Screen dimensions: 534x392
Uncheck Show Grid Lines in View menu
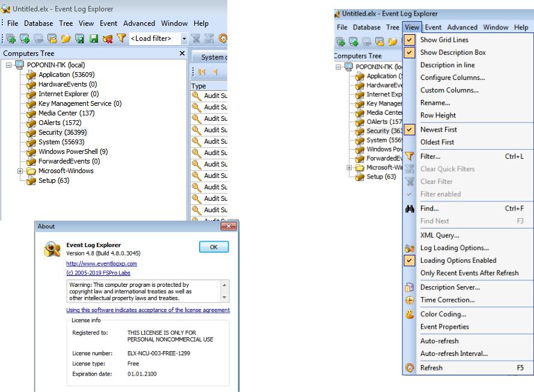pyautogui.click(x=468, y=40)
